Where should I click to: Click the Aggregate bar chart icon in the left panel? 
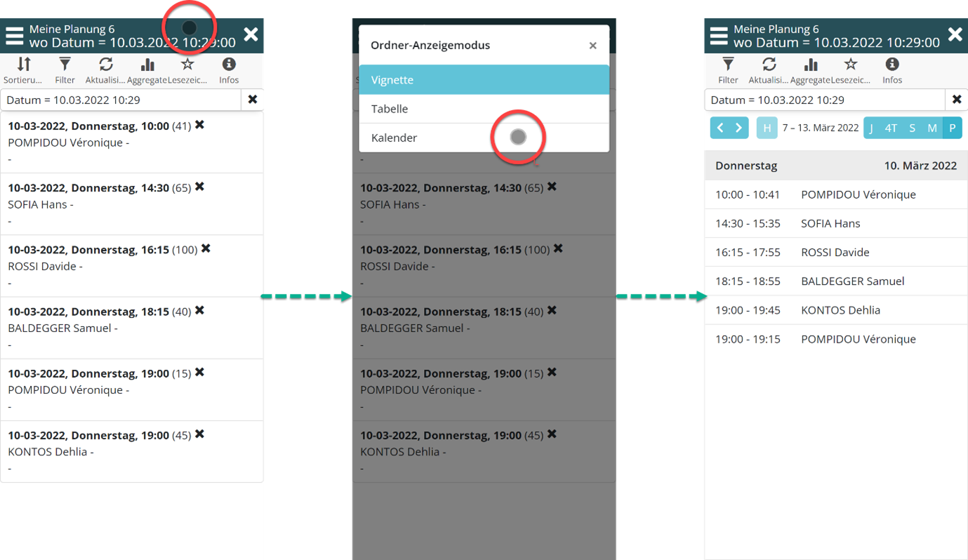(x=147, y=65)
